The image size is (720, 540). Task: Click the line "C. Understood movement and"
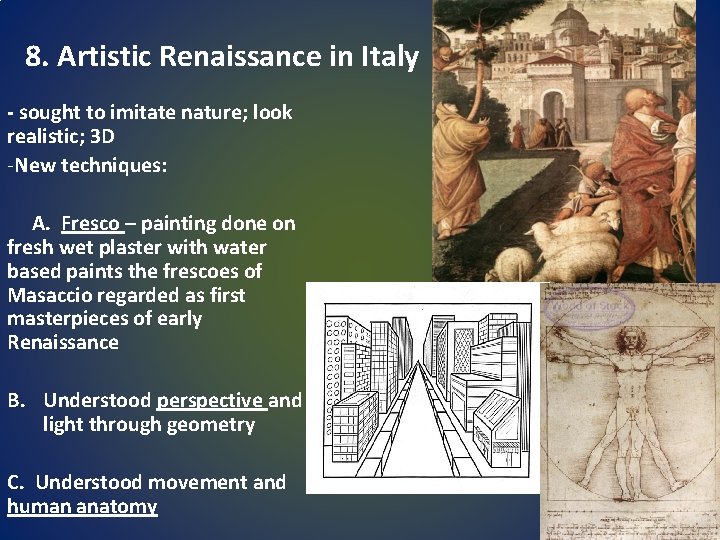pyautogui.click(x=146, y=483)
